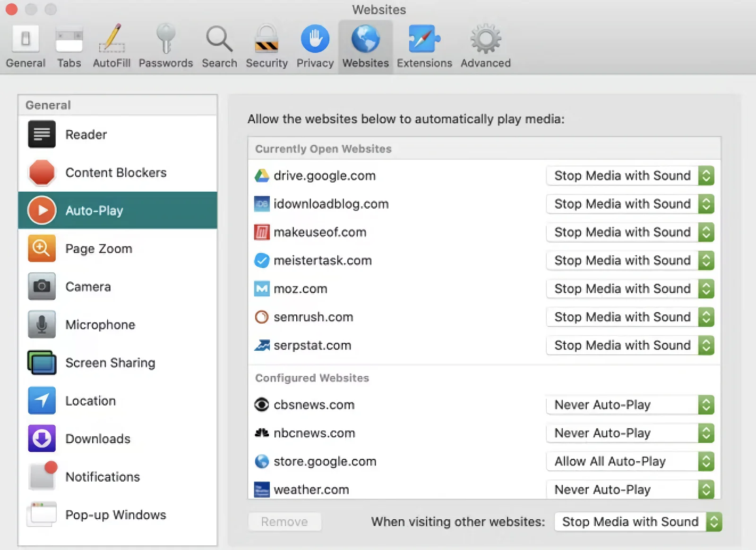Open the Security padlock icon

[x=266, y=38]
